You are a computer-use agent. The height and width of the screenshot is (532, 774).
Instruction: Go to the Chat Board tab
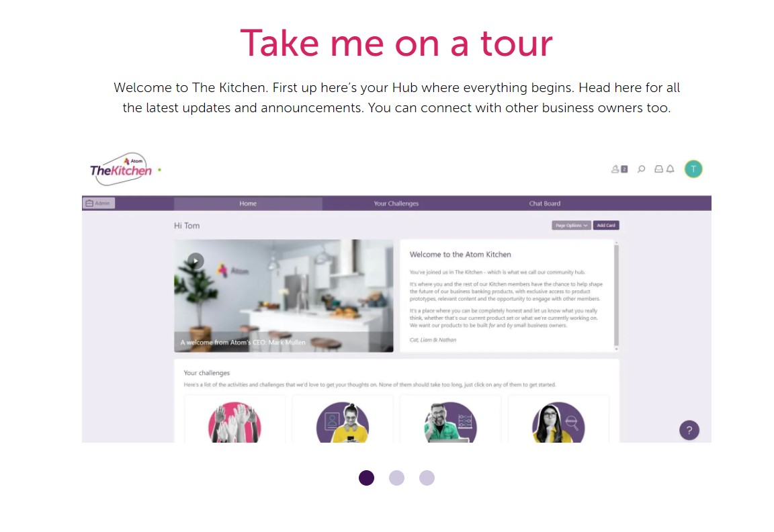pyautogui.click(x=545, y=204)
